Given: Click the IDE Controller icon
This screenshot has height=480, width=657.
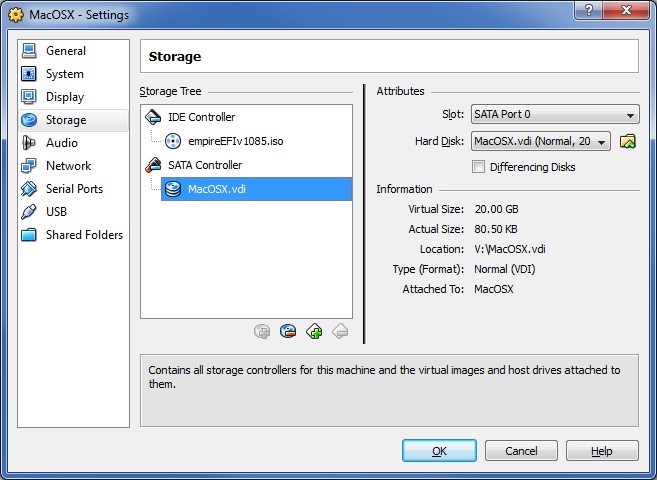Looking at the screenshot, I should [x=153, y=117].
